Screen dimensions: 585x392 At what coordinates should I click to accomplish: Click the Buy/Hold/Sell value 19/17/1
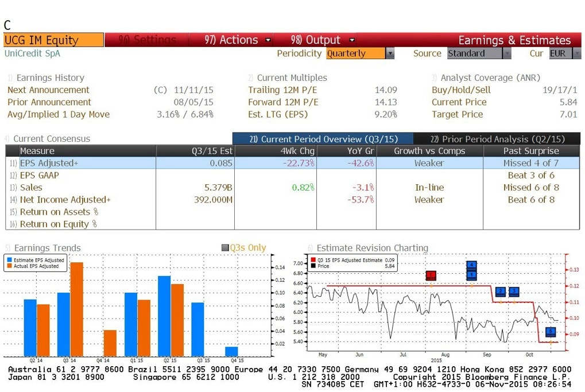[x=560, y=90]
